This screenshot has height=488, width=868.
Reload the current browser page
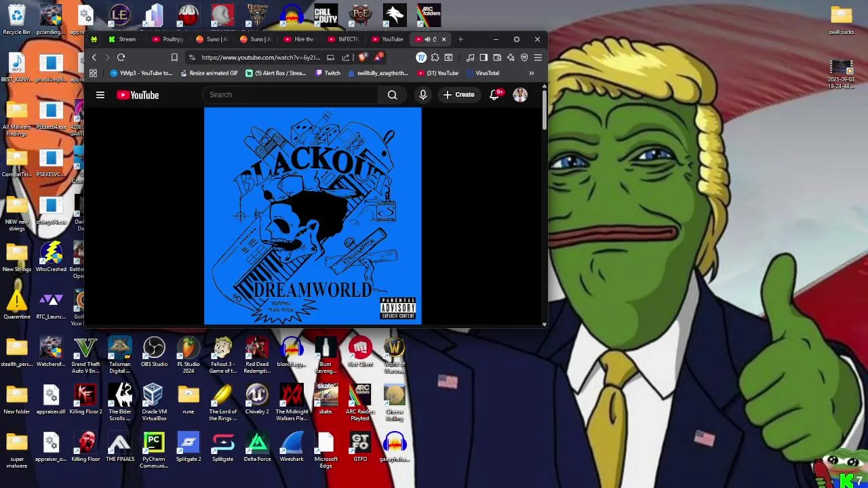click(x=121, y=58)
